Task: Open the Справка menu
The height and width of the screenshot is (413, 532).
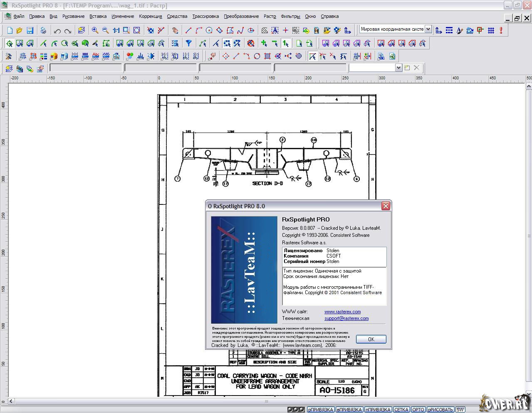Action: tap(330, 17)
